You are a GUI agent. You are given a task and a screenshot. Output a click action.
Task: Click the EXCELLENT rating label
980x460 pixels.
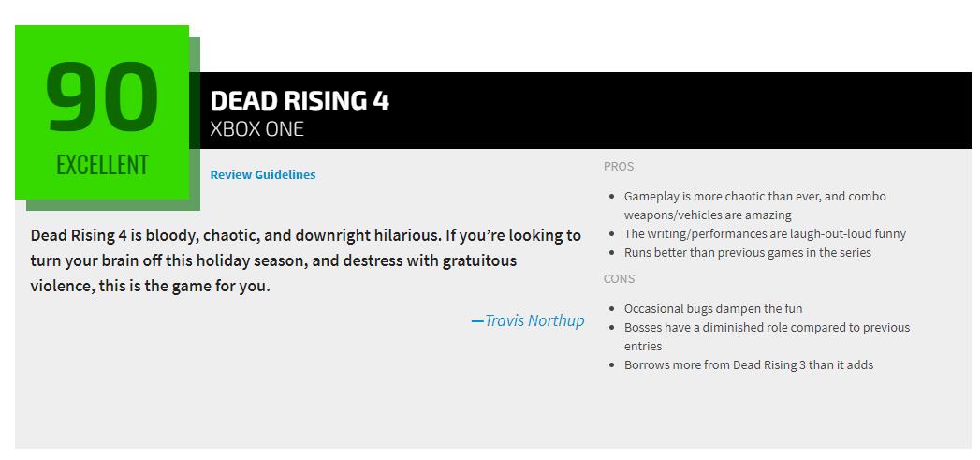102,165
